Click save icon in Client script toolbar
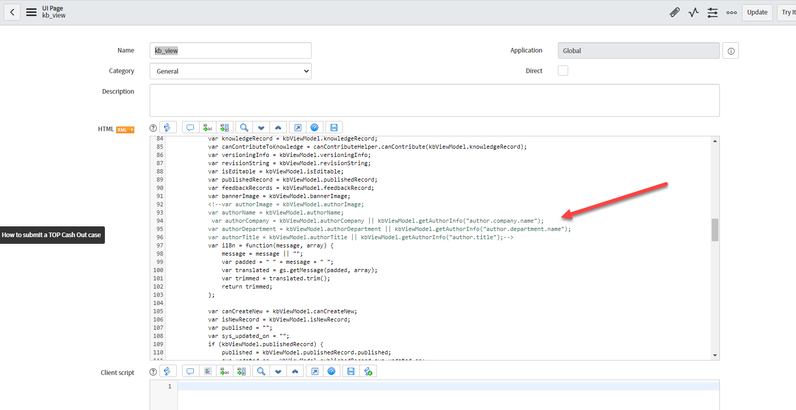This screenshot has width=796, height=410. [351, 372]
